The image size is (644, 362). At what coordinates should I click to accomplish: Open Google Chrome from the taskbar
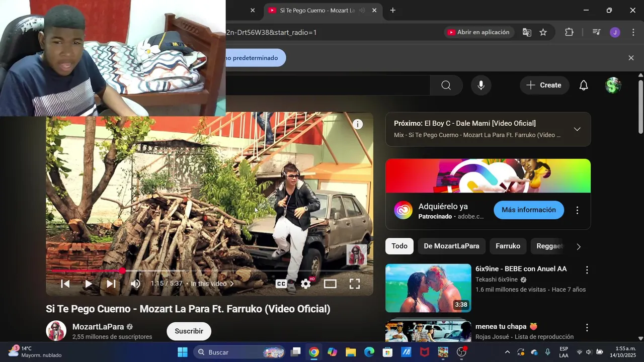(314, 352)
